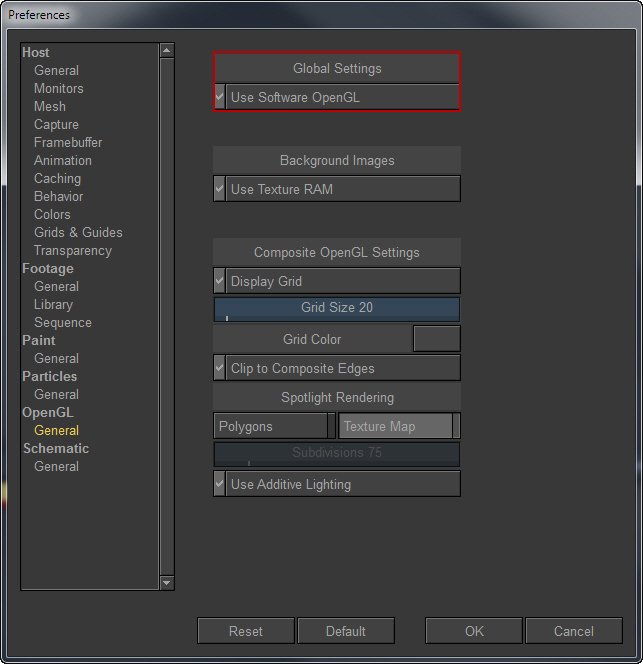Open General under Paint
Viewport: 643px width, 664px height.
click(x=56, y=358)
